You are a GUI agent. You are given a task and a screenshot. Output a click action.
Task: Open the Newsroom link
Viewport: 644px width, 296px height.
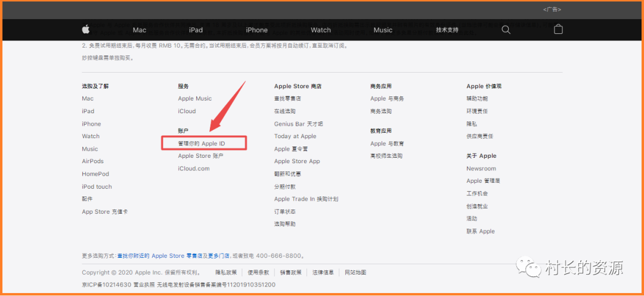[481, 169]
